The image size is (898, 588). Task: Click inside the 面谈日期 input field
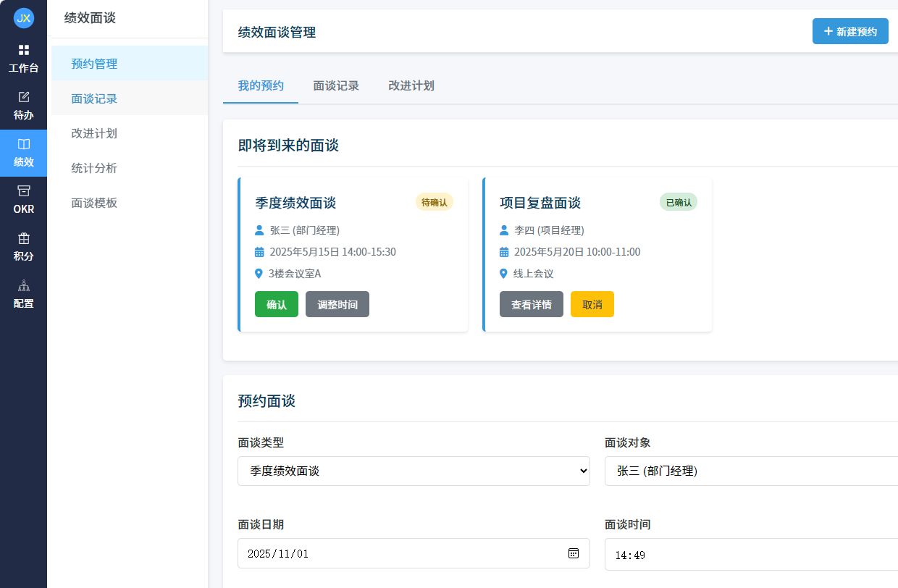pos(398,553)
